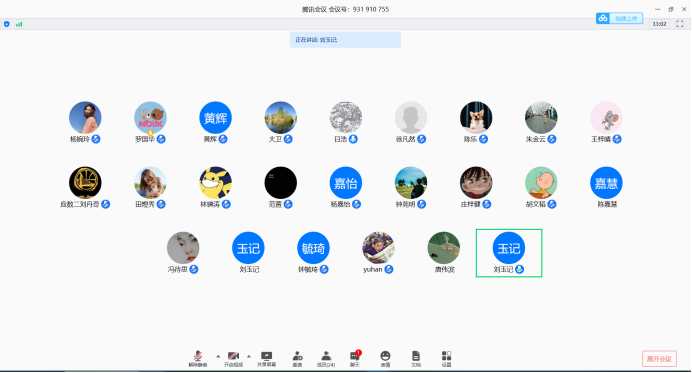Open the members list (24)
The image size is (692, 373).
(326, 359)
